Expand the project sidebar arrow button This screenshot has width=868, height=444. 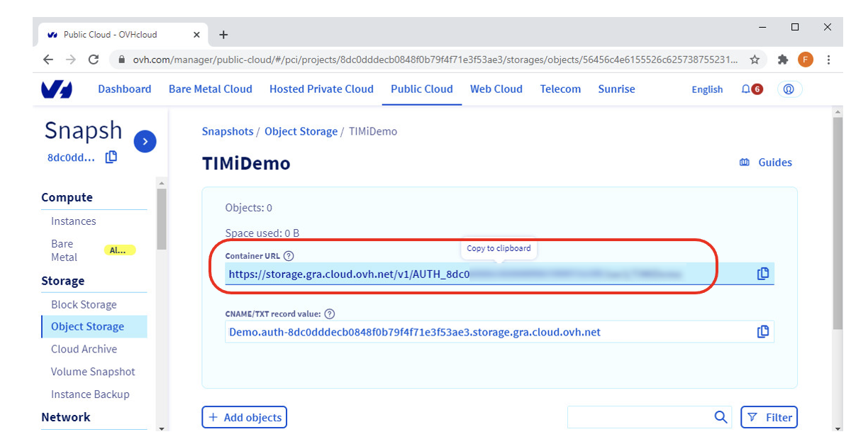point(145,141)
